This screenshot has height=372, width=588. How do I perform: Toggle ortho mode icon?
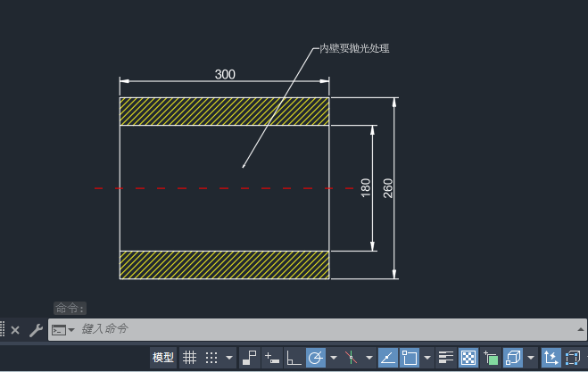[294, 358]
